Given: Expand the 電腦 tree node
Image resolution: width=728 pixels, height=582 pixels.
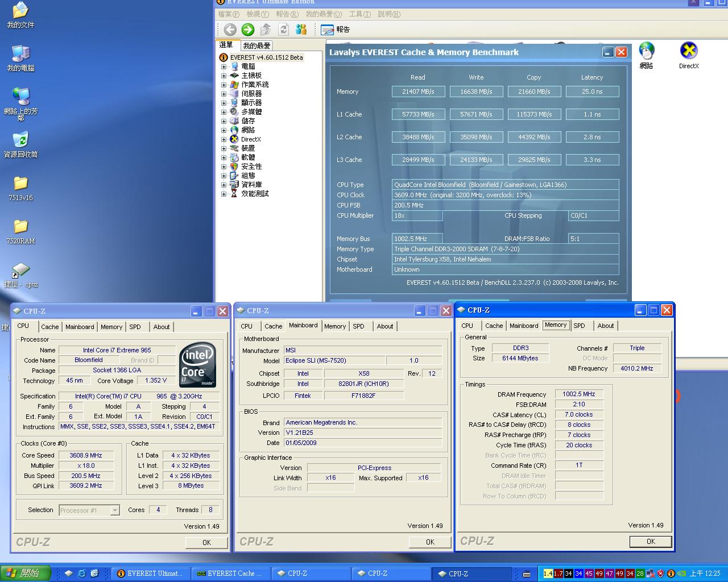Looking at the screenshot, I should [x=224, y=66].
